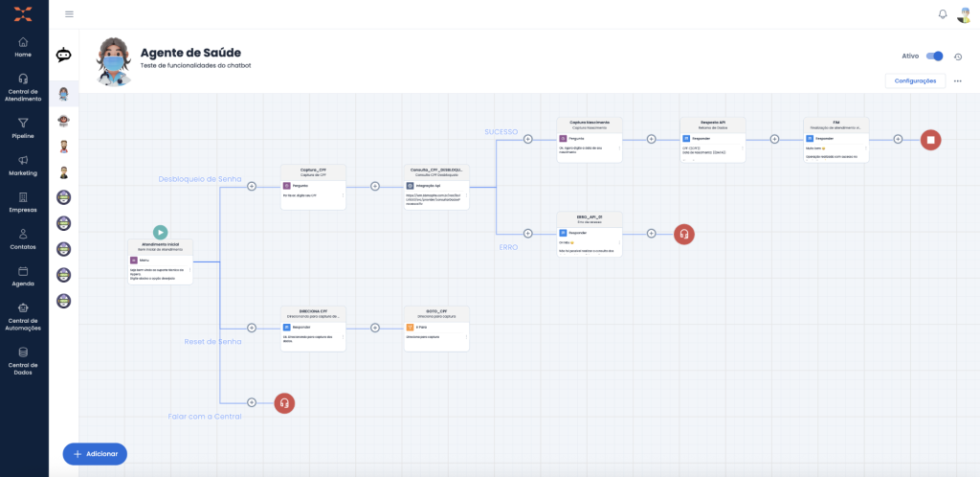
Task: Select the Consulta_CPF_DESBLOQU integration node
Action: click(436, 187)
